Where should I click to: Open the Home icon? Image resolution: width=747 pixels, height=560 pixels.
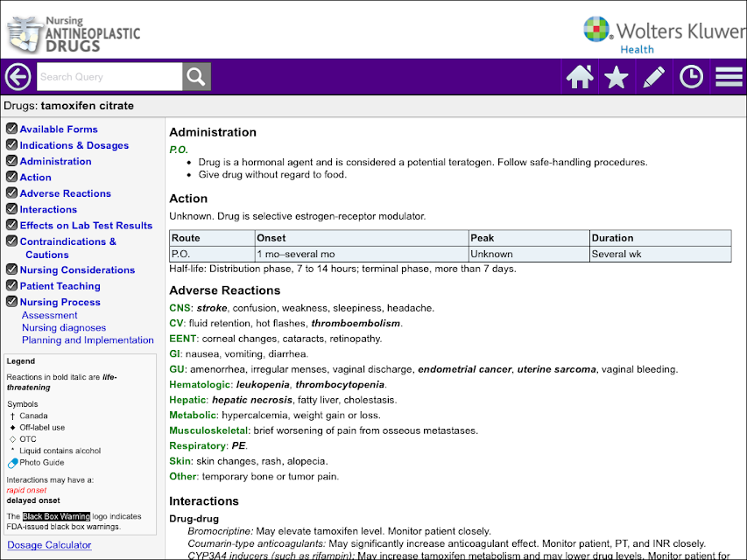[580, 77]
